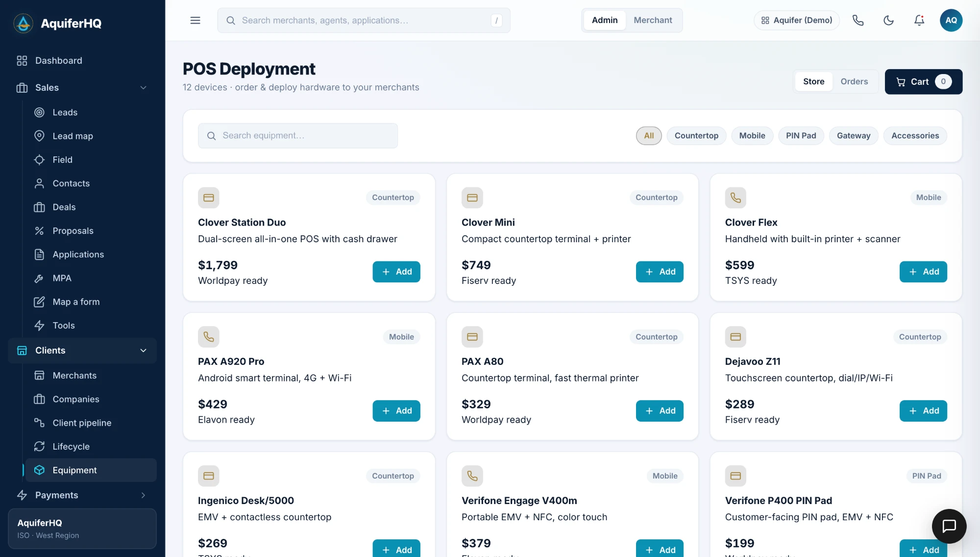
Task: Select the Store tab
Action: (x=813, y=81)
